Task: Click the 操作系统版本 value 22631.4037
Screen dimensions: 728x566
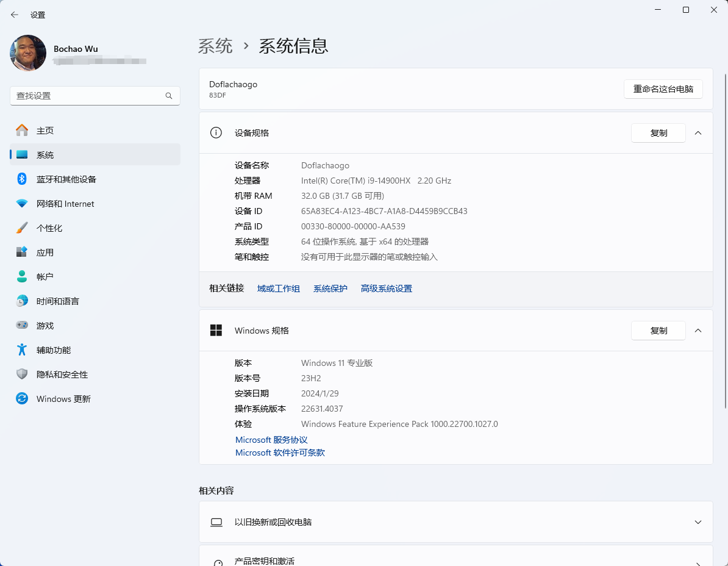Action: [x=322, y=409]
